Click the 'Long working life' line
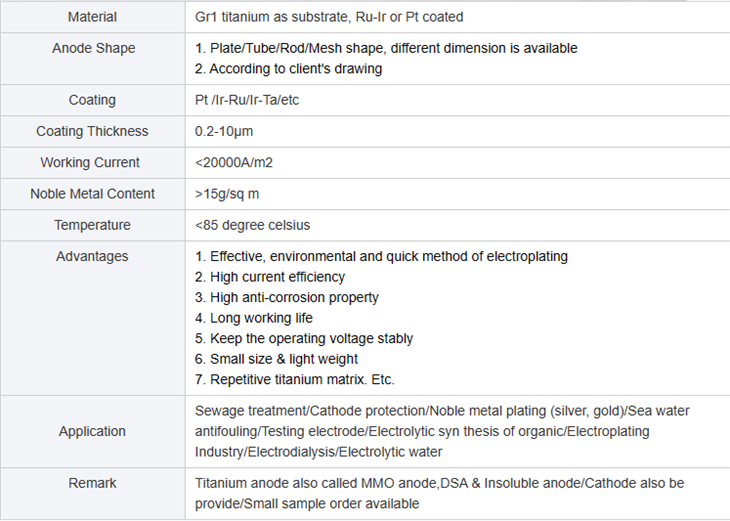This screenshot has height=521, width=730. click(254, 318)
